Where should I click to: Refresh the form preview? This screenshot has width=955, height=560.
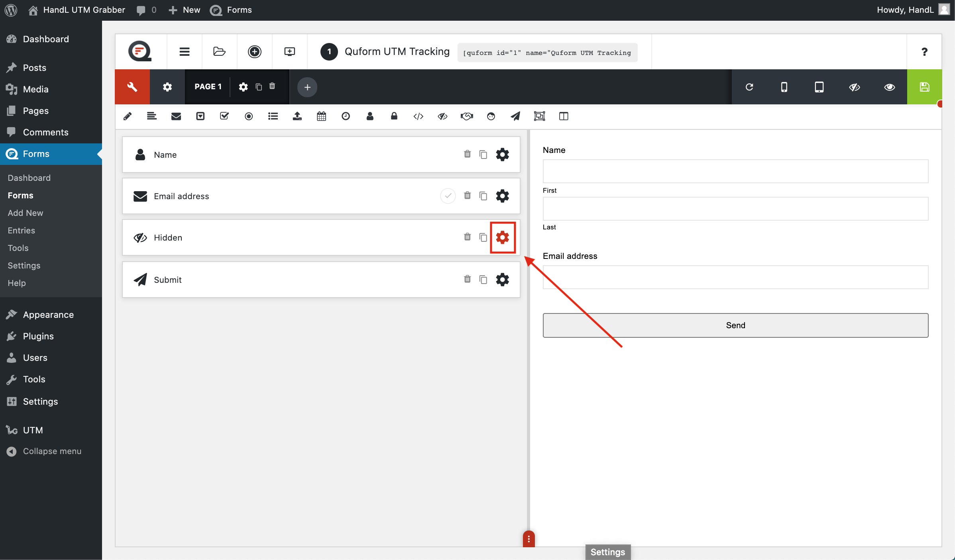pos(749,87)
